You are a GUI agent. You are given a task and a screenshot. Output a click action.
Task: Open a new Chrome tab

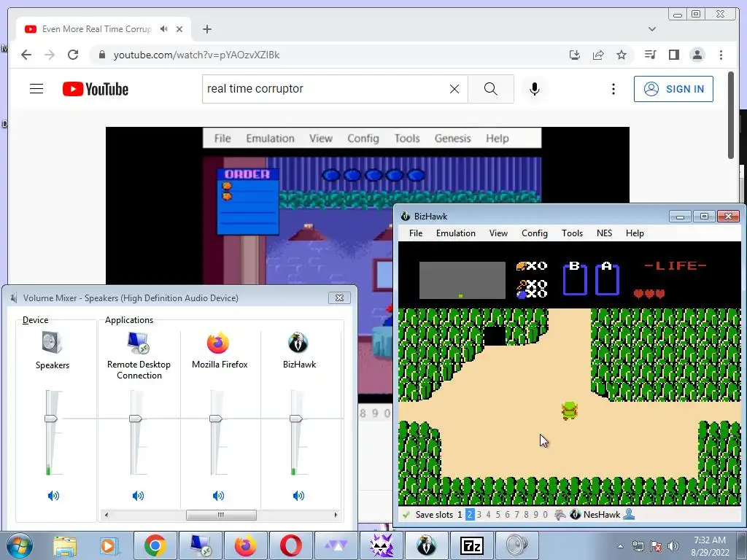(x=206, y=29)
